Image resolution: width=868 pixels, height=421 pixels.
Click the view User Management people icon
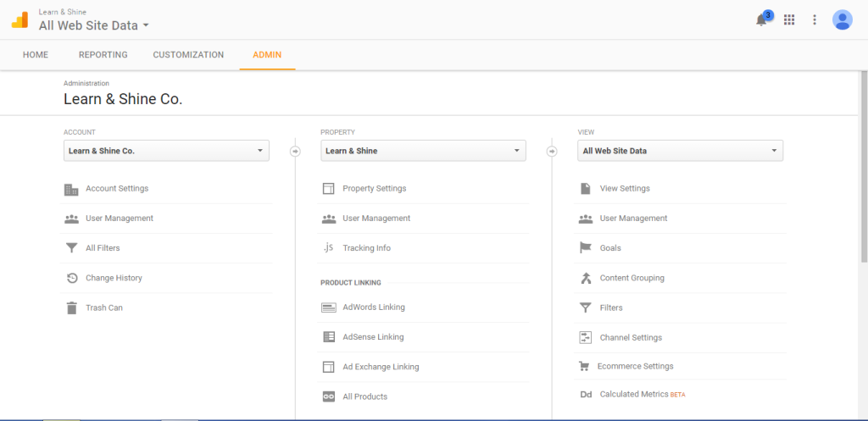click(x=586, y=219)
